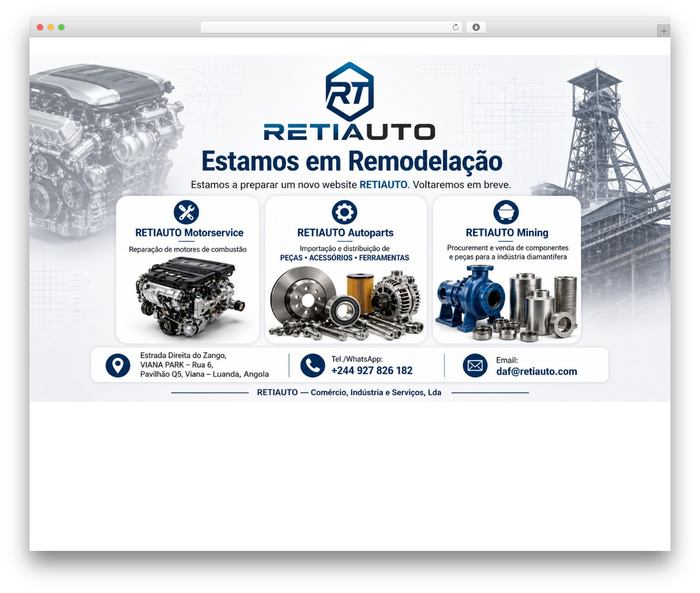
Task: Maximize the window with the green button
Action: [x=61, y=27]
